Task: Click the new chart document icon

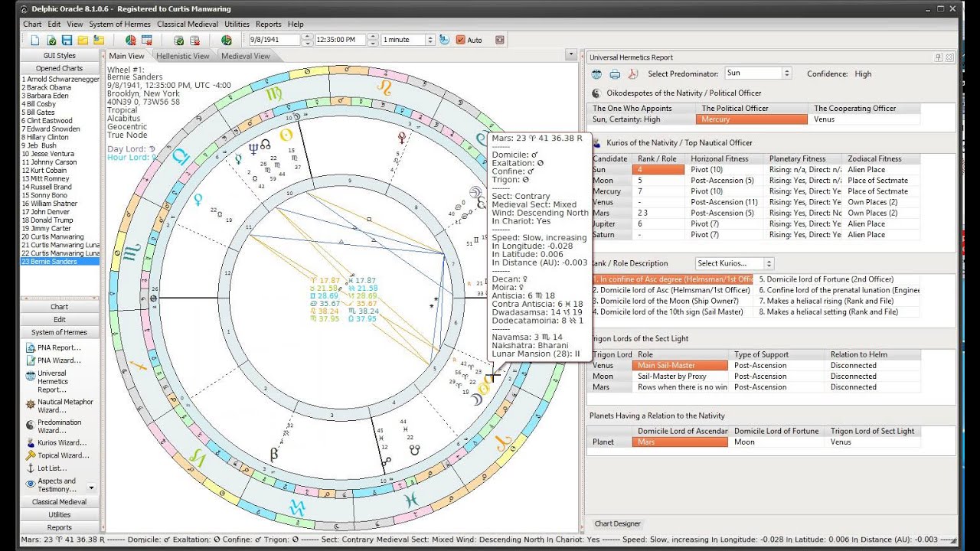Action: coord(35,40)
